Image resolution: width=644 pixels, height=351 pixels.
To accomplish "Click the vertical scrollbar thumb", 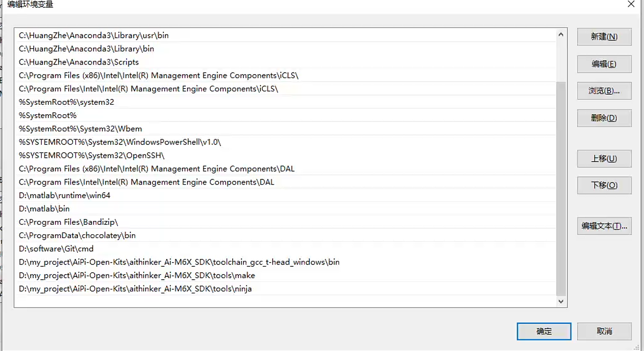I will coord(561,189).
